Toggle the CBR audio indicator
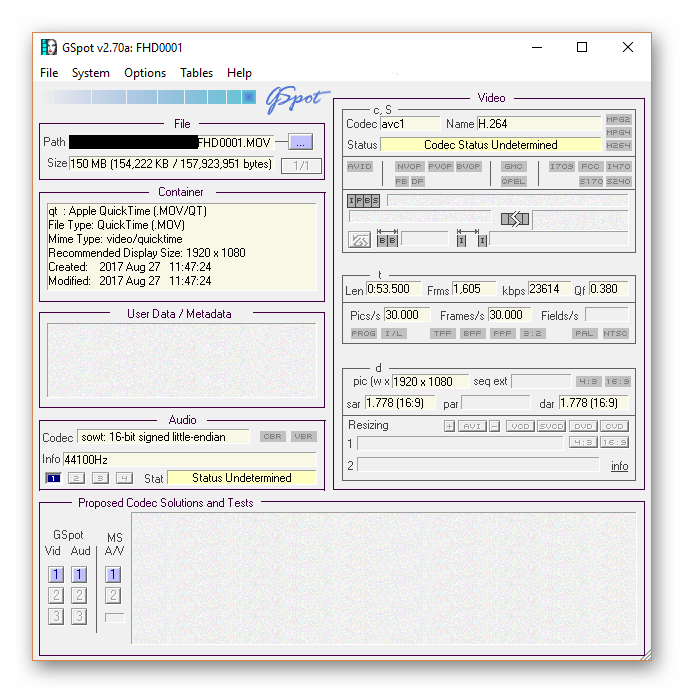Viewport: 684px width, 693px height. click(272, 437)
